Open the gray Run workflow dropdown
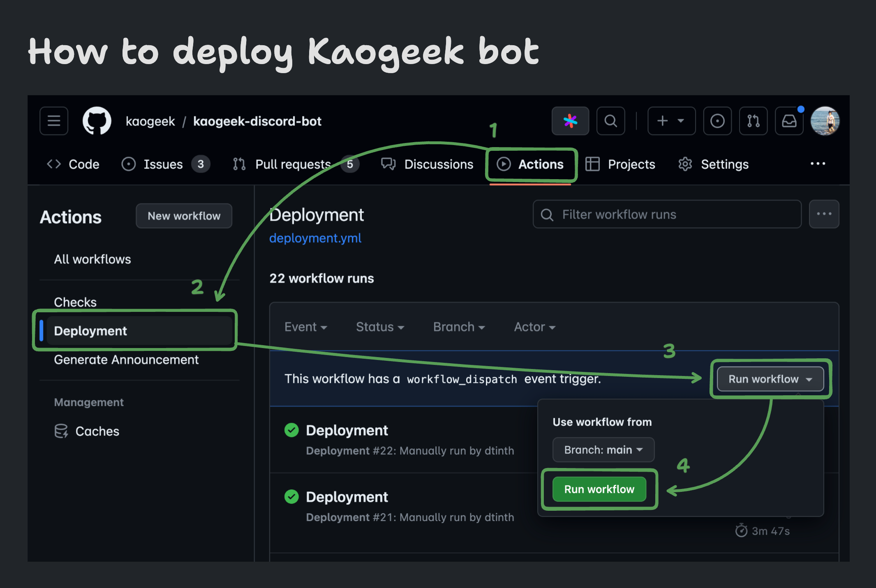876x588 pixels. [770, 379]
